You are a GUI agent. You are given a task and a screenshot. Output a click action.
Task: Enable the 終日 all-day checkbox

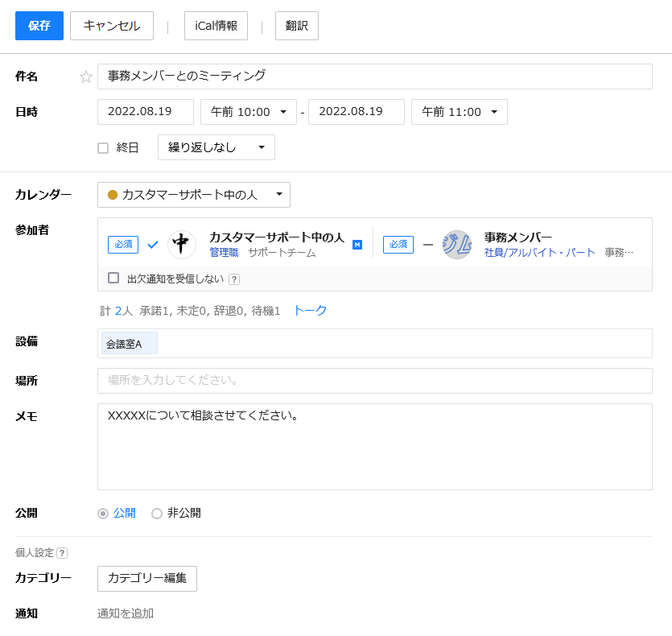pos(103,148)
